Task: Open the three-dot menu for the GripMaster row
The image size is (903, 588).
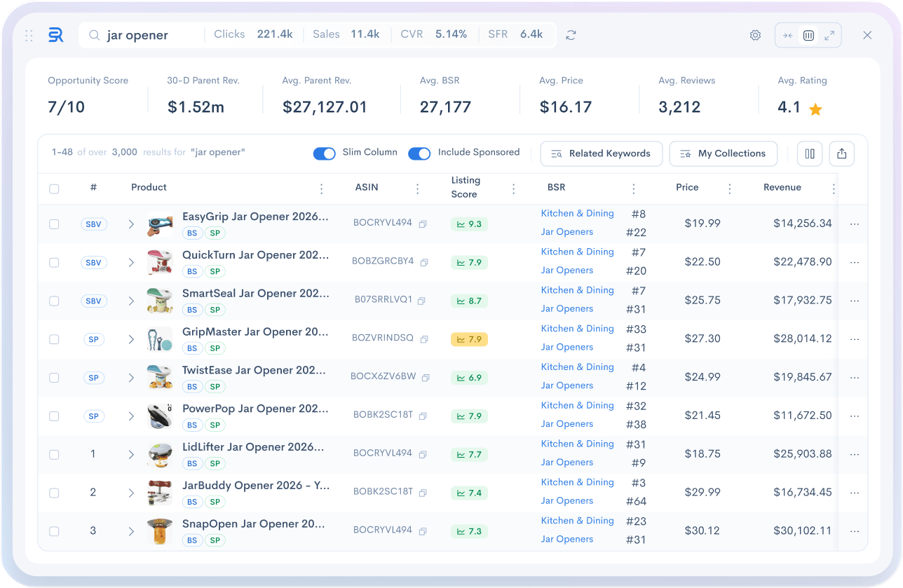Action: 854,339
